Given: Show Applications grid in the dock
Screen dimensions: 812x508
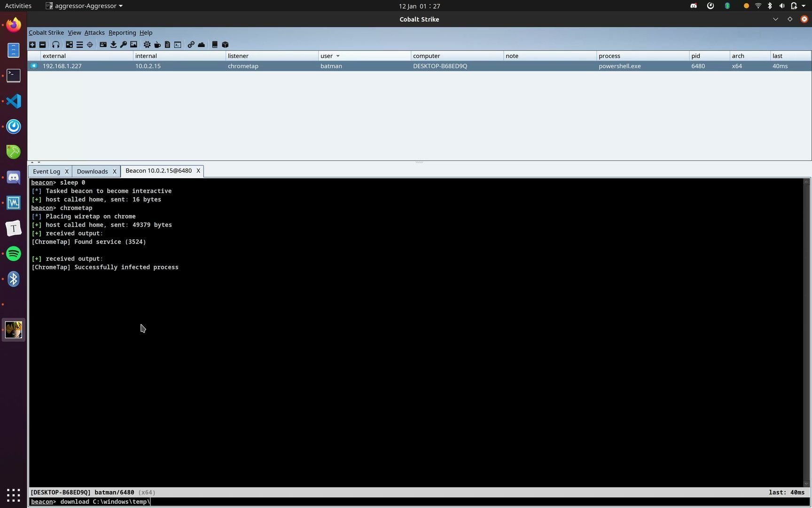Looking at the screenshot, I should 14,495.
